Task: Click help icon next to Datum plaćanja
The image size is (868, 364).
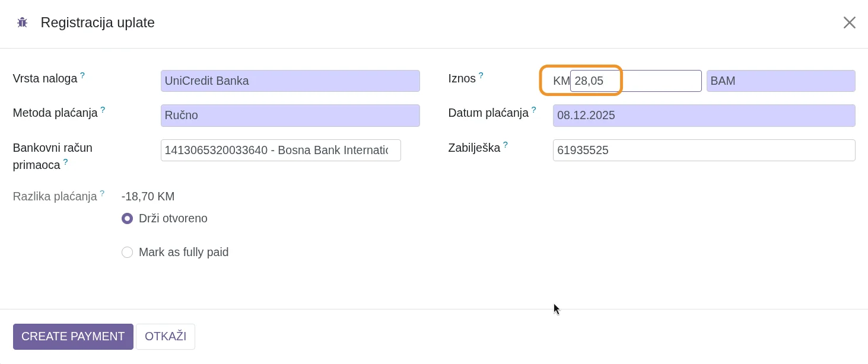Action: 533,110
